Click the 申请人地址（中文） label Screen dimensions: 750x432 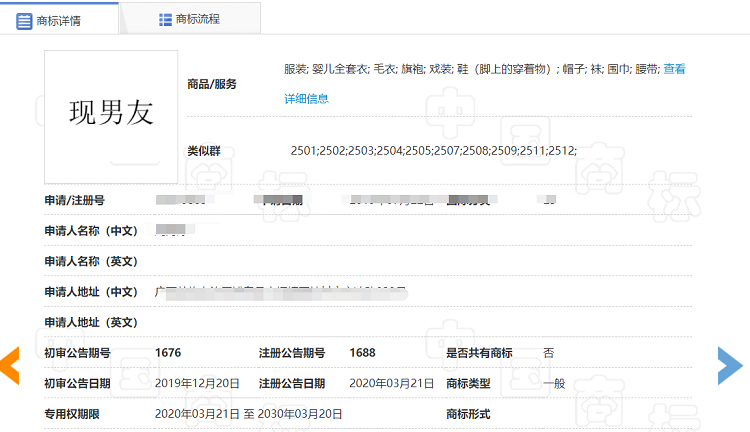[91, 292]
